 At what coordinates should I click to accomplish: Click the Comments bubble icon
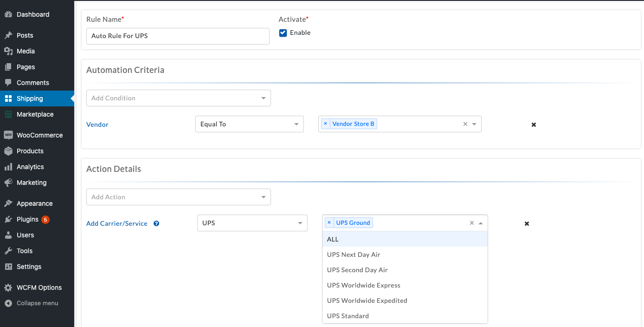[x=8, y=83]
